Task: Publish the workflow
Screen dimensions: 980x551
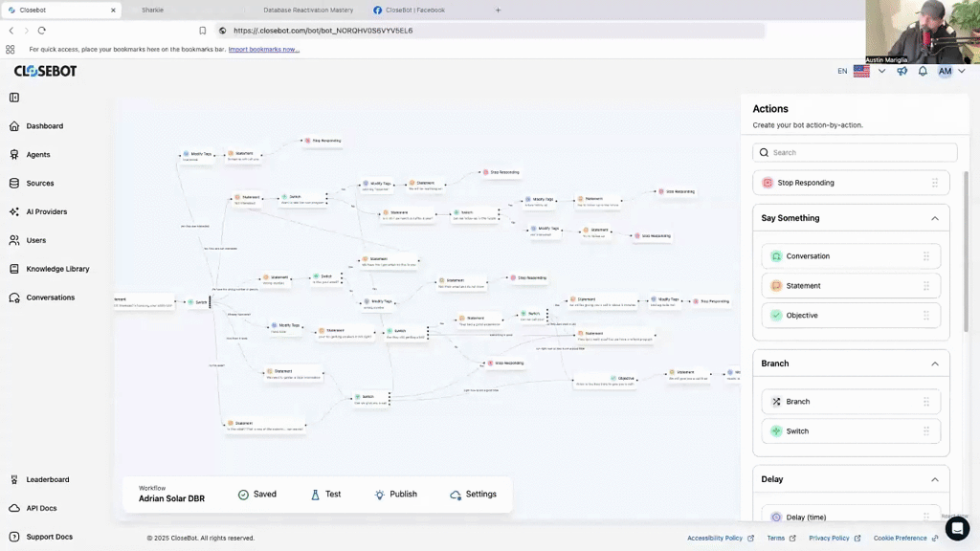Action: click(x=395, y=495)
